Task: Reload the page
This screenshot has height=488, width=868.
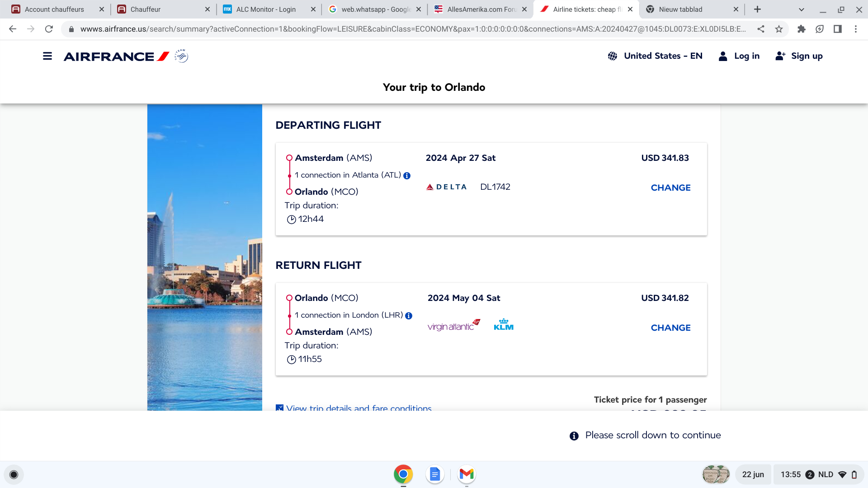Action: 49,29
